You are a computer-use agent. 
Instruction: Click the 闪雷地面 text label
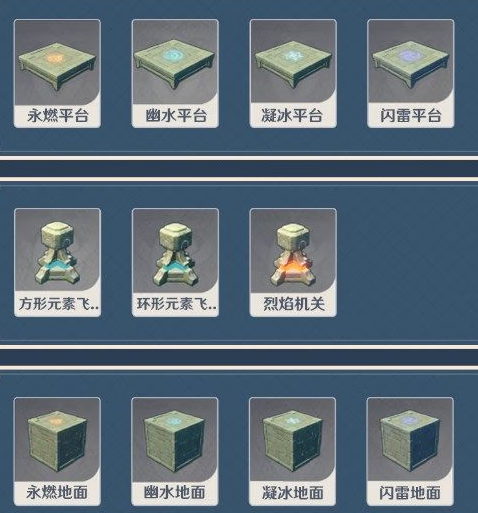click(410, 493)
